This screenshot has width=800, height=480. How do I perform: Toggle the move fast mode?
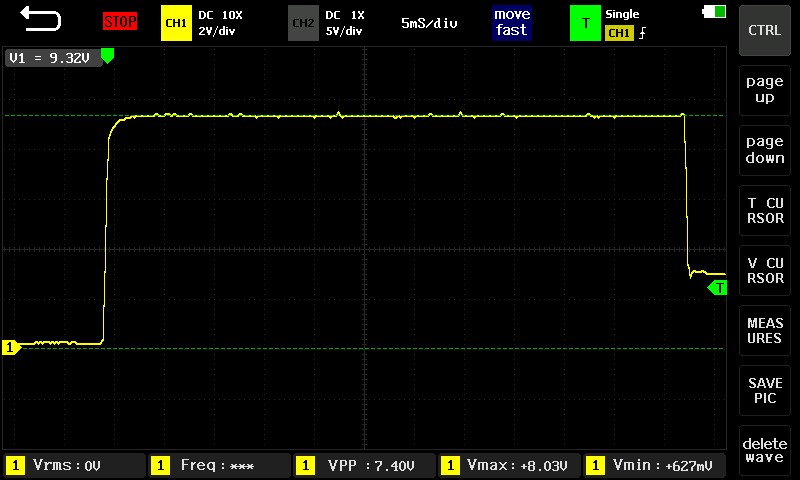(512, 22)
